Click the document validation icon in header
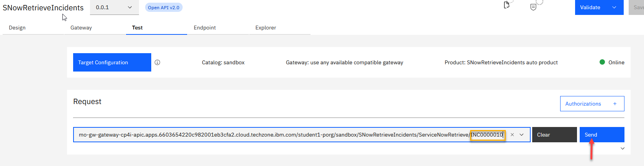Viewport: 644px width, 166px height. 507,5
